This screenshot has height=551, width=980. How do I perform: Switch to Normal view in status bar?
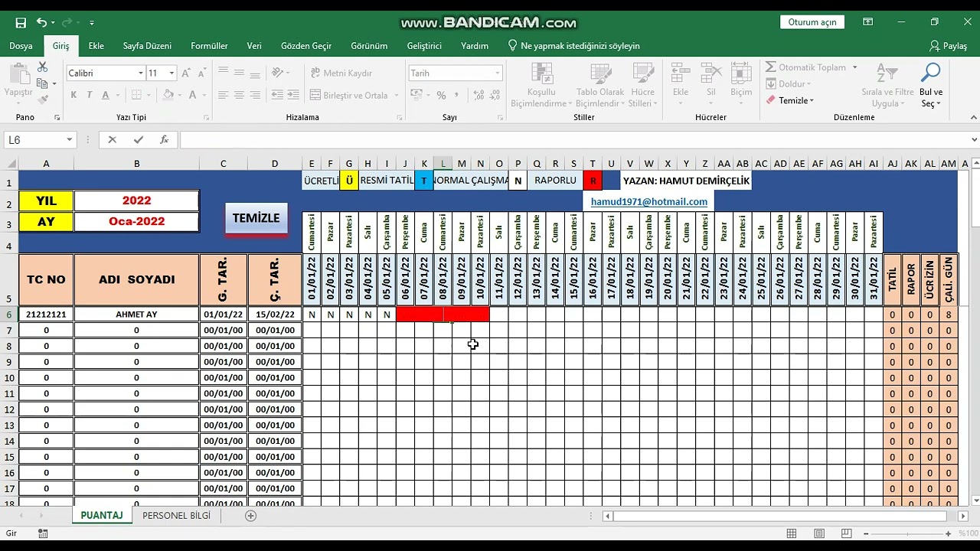pos(792,533)
